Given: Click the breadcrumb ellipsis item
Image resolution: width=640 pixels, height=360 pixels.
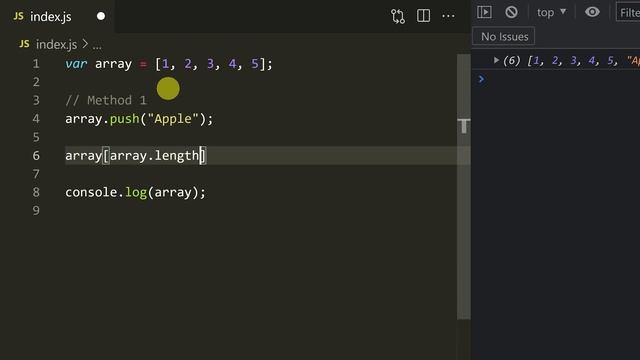Looking at the screenshot, I should click(97, 45).
